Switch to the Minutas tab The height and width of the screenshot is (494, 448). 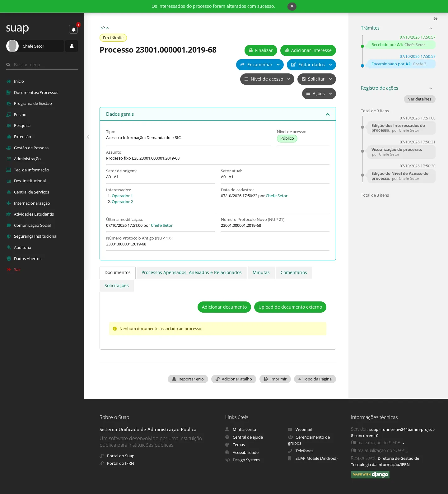pos(261,273)
